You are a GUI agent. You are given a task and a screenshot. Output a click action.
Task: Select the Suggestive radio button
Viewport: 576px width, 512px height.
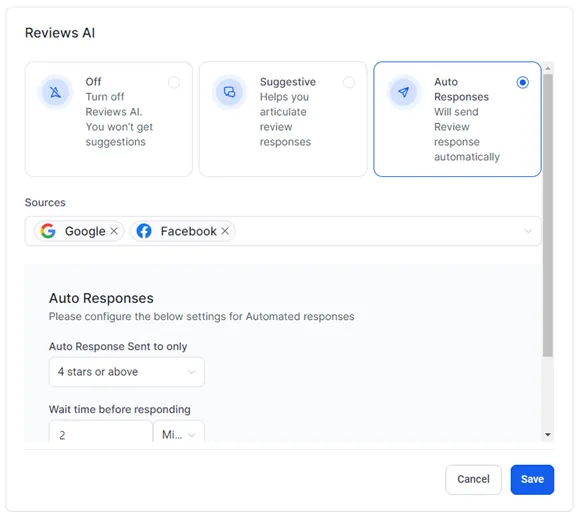coord(349,82)
